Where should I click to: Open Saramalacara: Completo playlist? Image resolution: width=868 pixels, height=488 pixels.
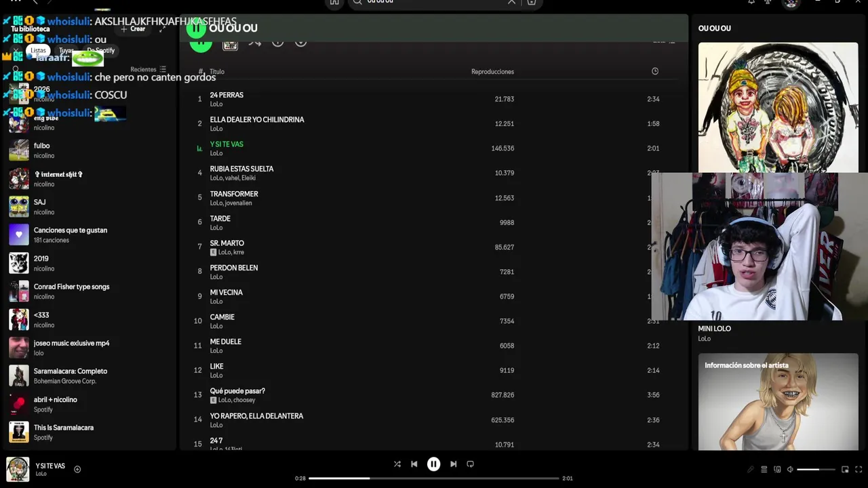pyautogui.click(x=88, y=375)
